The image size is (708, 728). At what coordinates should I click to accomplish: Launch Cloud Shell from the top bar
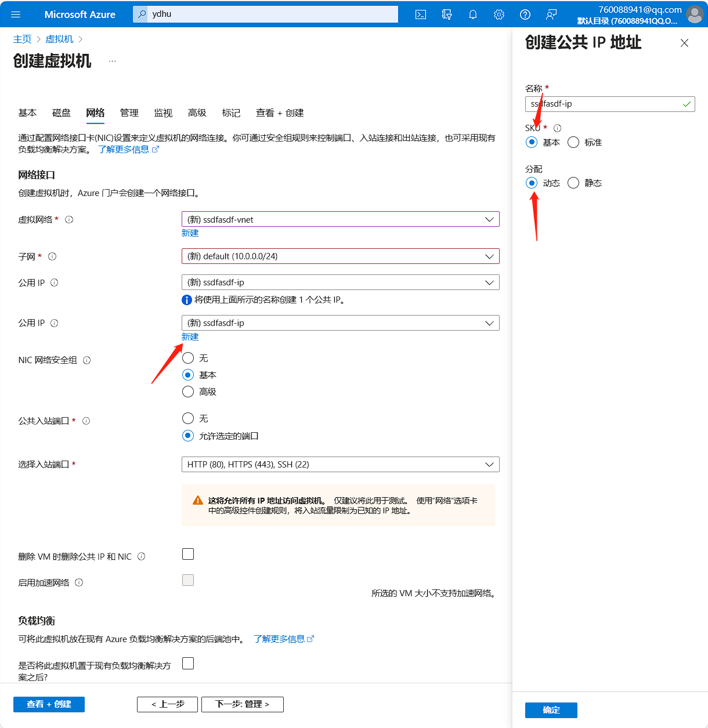click(x=421, y=15)
